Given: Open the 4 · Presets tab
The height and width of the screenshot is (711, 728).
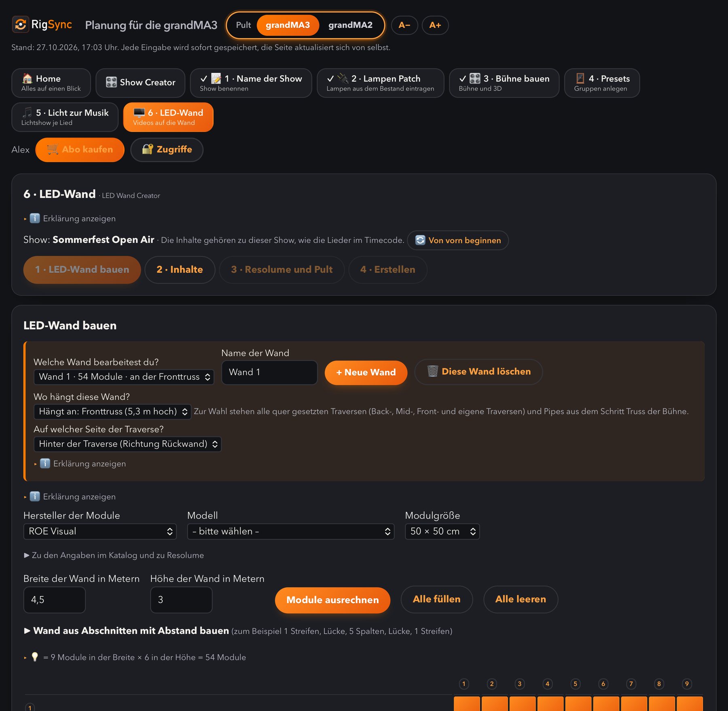Looking at the screenshot, I should tap(602, 83).
